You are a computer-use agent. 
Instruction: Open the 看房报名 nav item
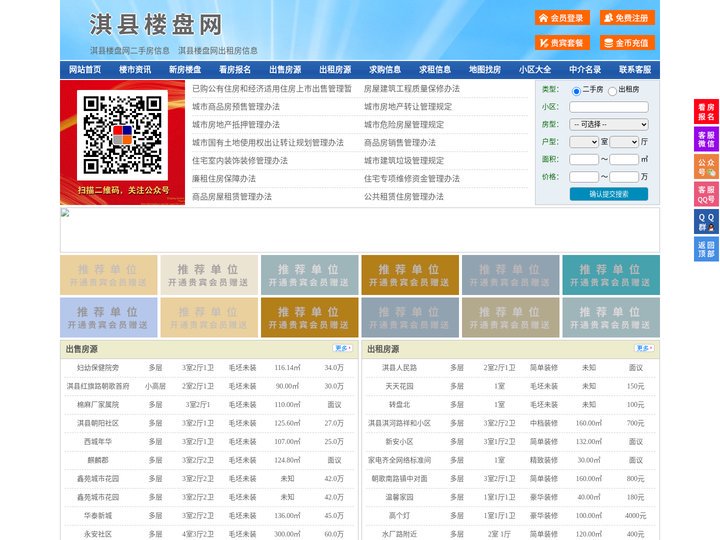235,70
